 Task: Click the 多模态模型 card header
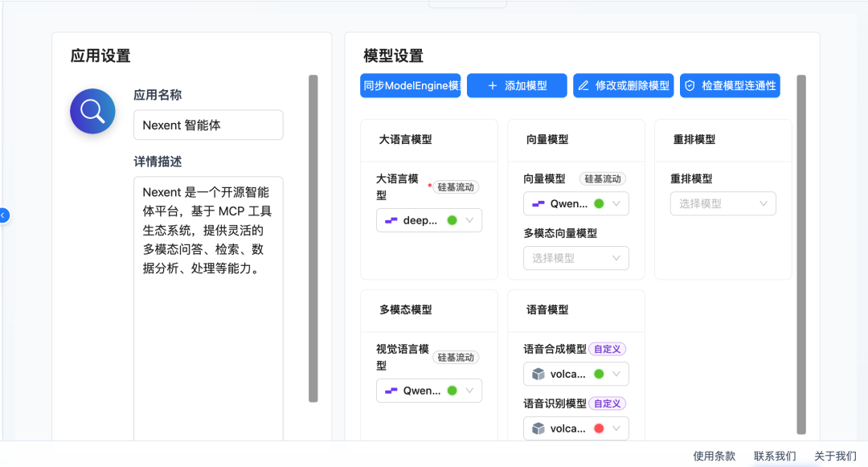429,309
